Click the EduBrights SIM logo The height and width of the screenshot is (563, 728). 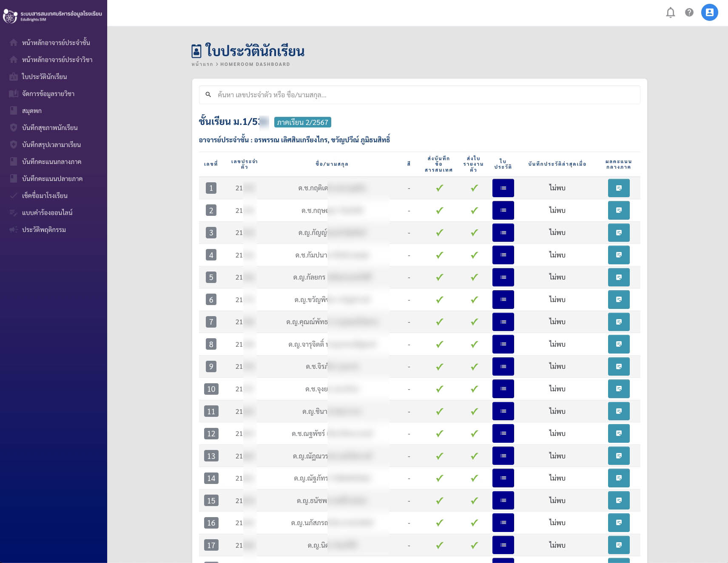click(10, 16)
